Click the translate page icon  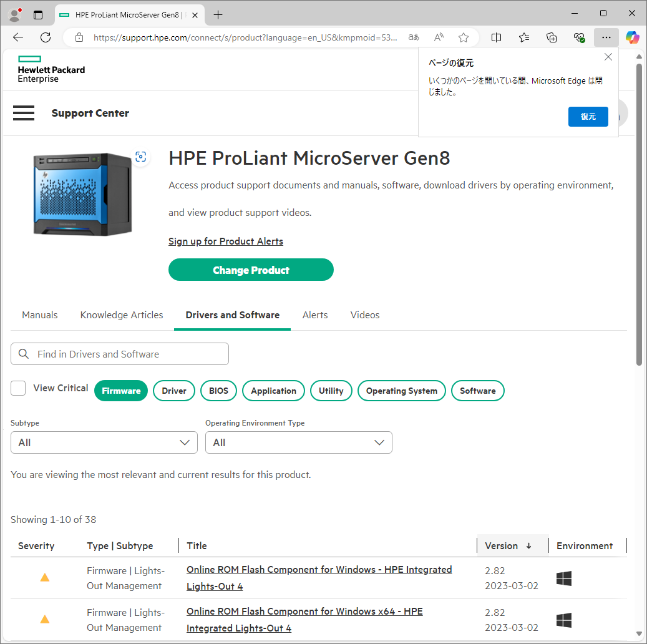pyautogui.click(x=414, y=37)
